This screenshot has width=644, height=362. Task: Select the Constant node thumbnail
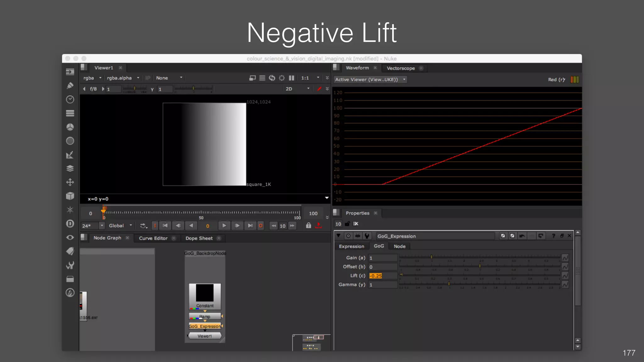[x=205, y=296]
